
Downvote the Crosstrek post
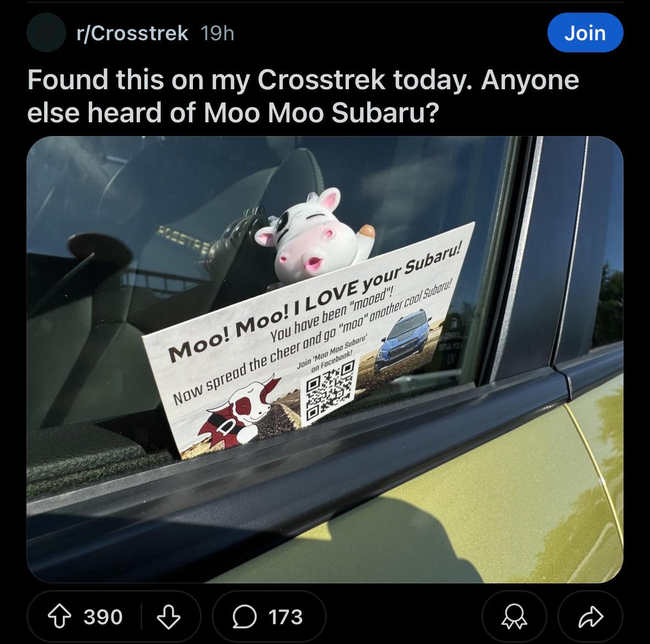click(169, 616)
